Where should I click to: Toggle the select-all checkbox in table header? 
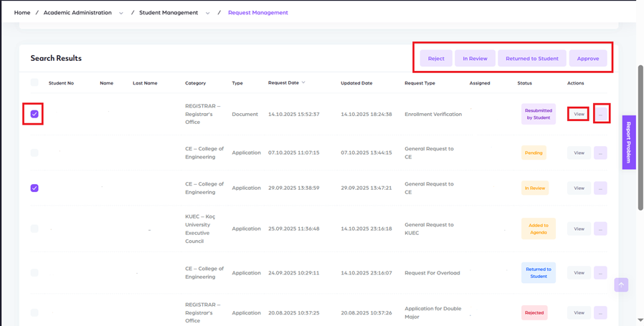click(x=34, y=82)
